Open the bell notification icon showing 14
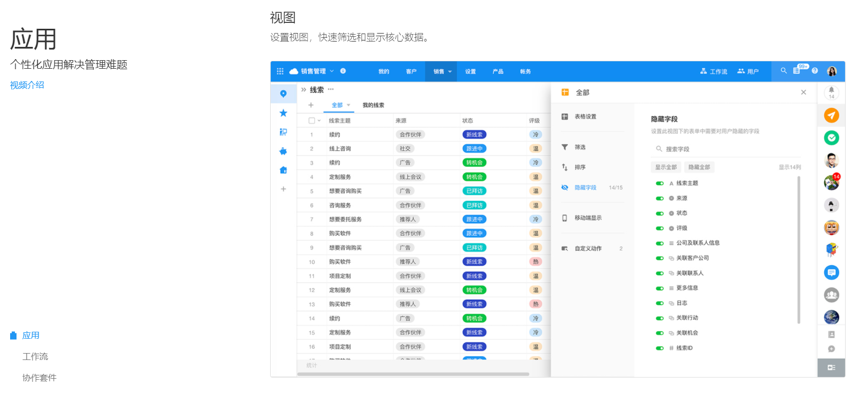This screenshot has height=401, width=868. coord(832,93)
